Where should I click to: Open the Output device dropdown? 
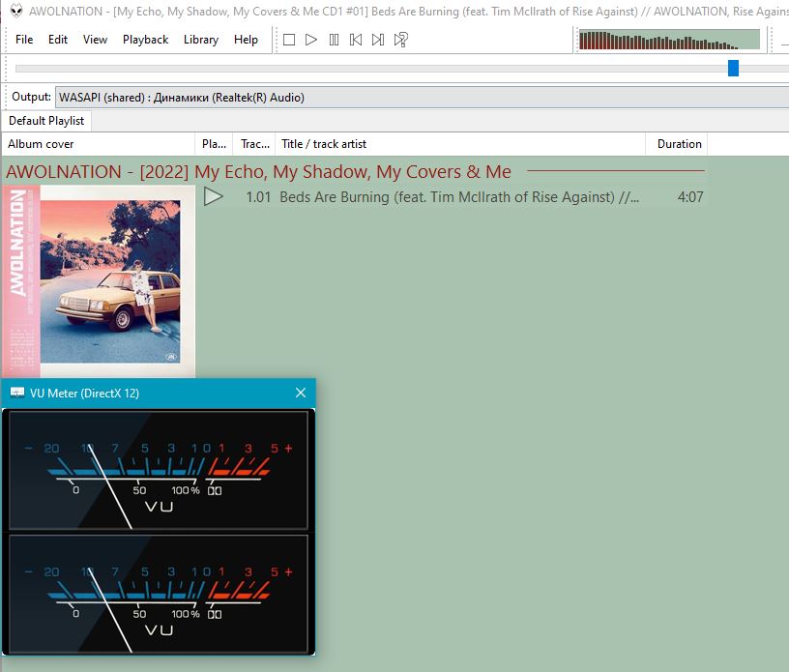coord(422,97)
